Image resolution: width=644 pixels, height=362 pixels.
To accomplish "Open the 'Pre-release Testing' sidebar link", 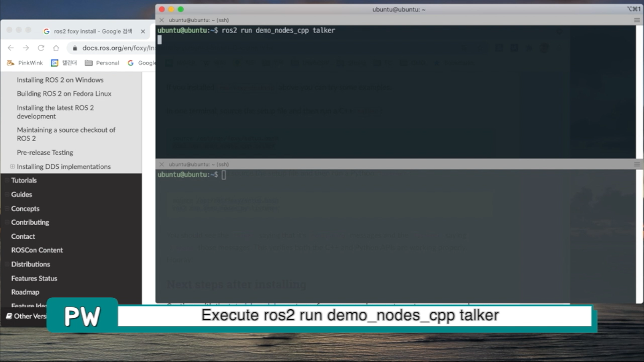I will pos(45,152).
